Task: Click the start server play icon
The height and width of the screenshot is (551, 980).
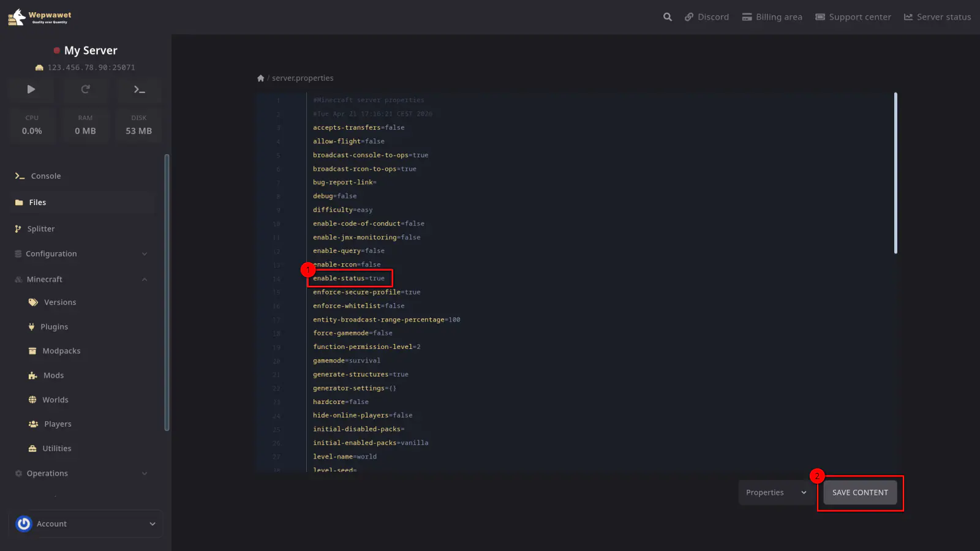Action: click(x=31, y=89)
